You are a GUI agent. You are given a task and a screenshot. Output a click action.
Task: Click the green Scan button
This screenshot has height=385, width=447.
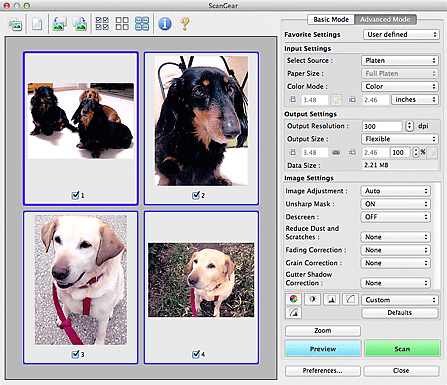[402, 349]
